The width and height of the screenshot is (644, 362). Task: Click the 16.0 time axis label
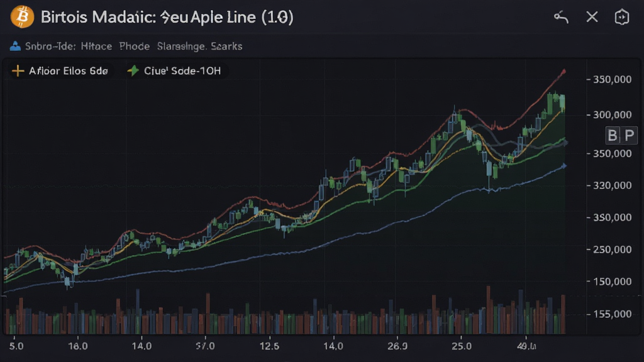[78, 346]
